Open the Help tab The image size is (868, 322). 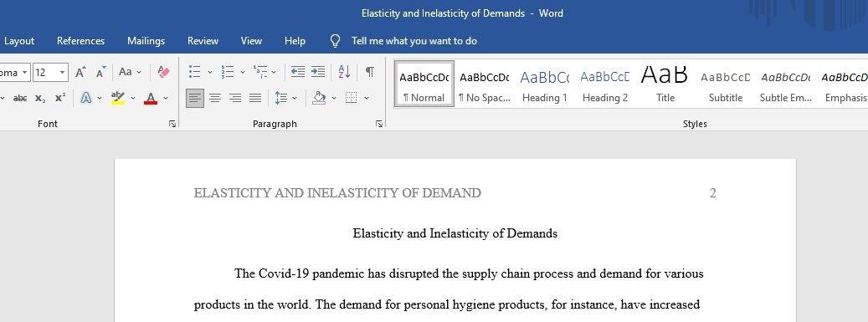tap(295, 41)
